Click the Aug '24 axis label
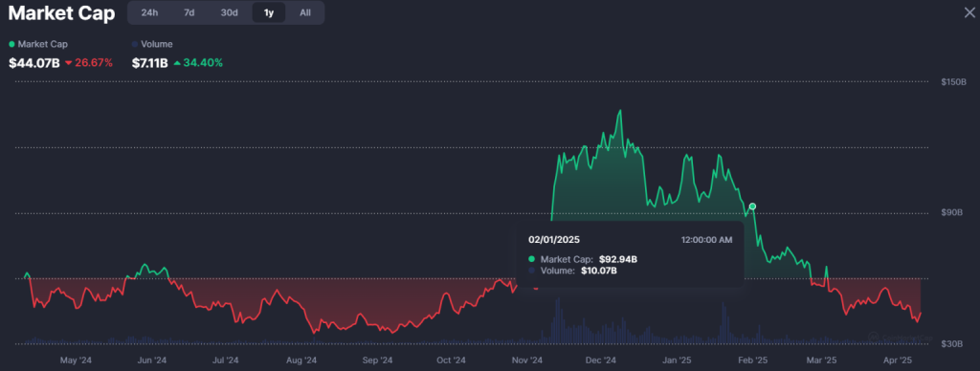Screen dimensions: 980x371 point(301,360)
